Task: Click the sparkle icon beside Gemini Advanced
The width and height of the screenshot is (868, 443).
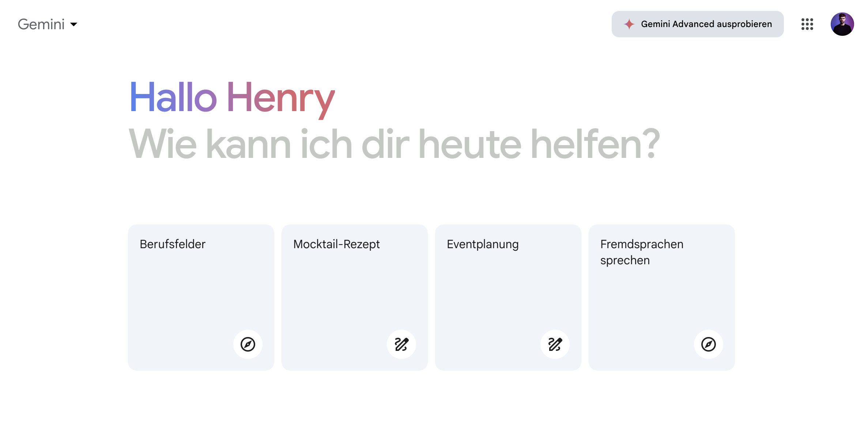Action: [629, 24]
